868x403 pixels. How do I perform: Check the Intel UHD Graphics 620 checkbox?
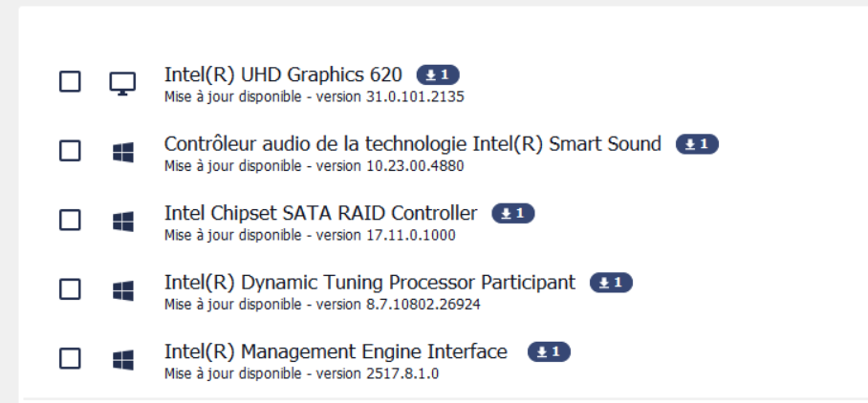point(70,82)
